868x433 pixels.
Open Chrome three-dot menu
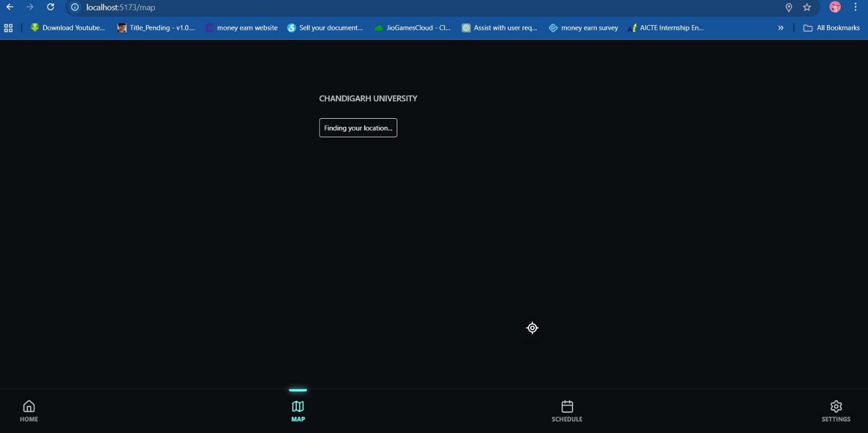(x=856, y=7)
